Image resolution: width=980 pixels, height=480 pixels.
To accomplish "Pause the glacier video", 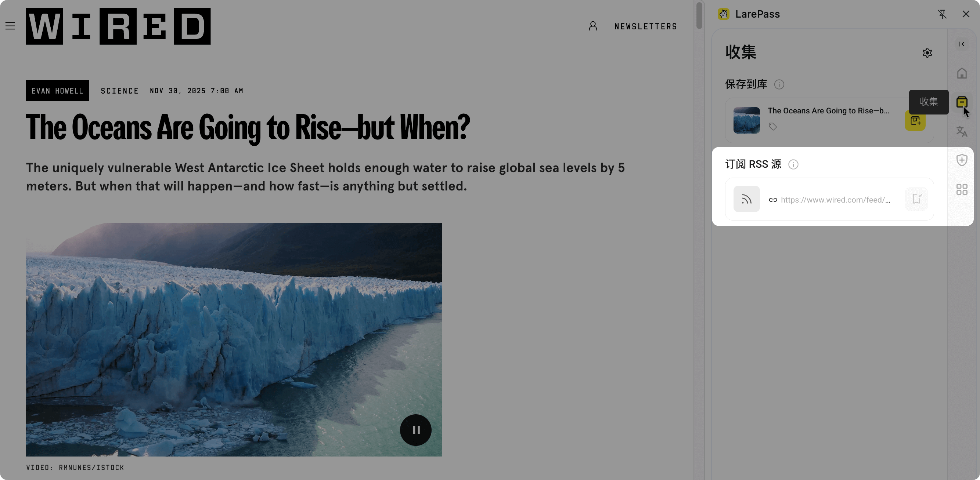I will (415, 430).
